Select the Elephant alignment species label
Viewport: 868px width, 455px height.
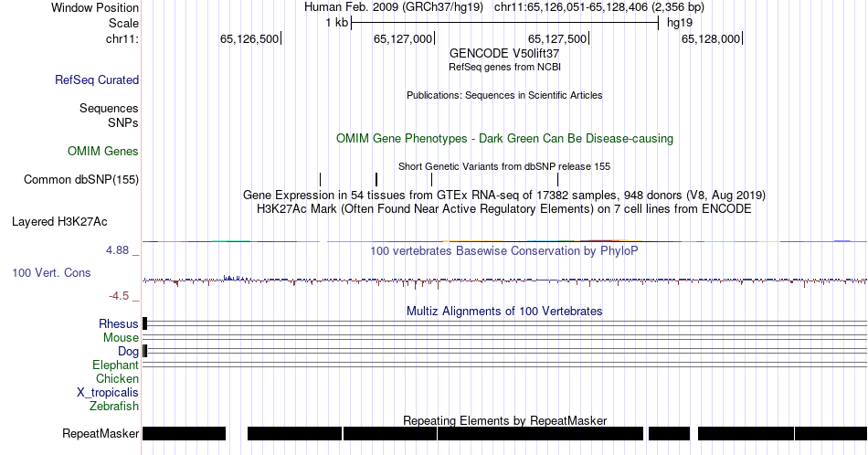[x=116, y=365]
